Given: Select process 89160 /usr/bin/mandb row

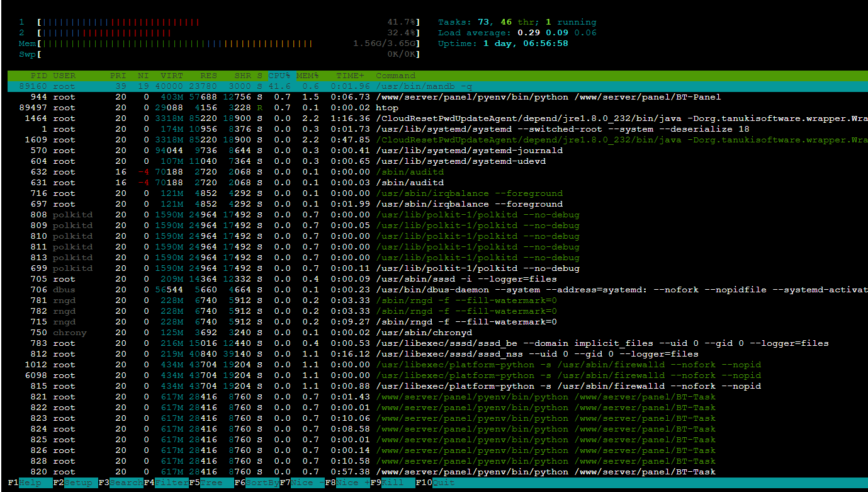Looking at the screenshot, I should (437, 86).
